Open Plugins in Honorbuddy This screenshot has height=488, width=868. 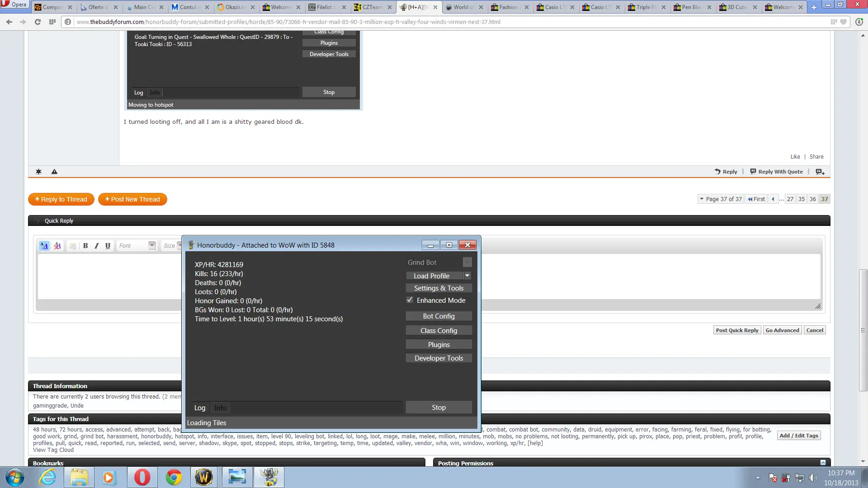click(439, 345)
